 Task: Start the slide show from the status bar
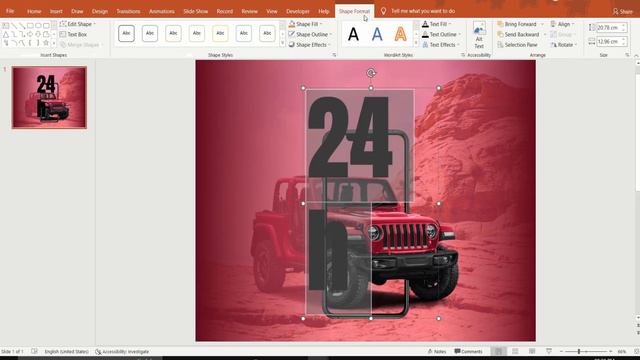point(549,351)
